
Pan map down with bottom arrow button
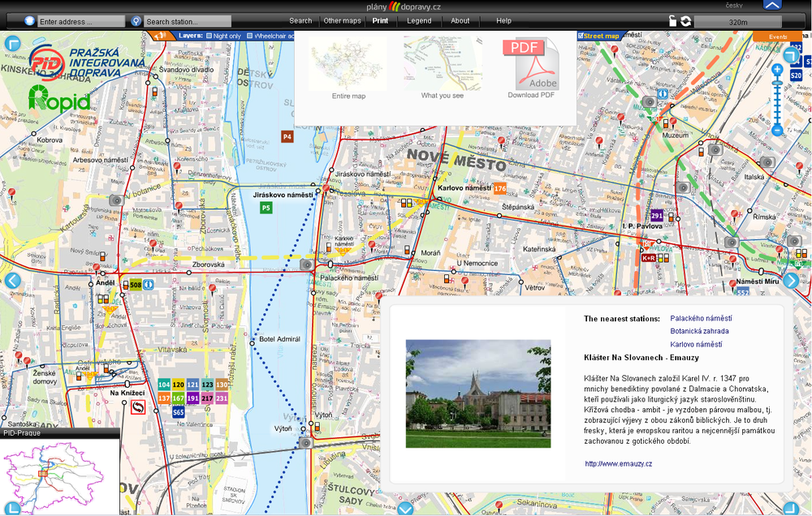(405, 509)
